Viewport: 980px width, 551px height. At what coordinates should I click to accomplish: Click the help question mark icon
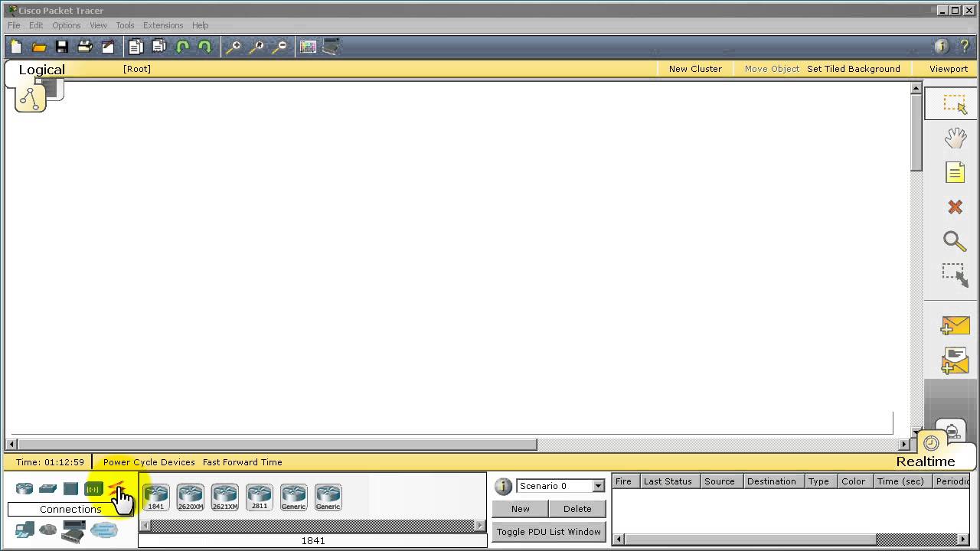pyautogui.click(x=964, y=47)
